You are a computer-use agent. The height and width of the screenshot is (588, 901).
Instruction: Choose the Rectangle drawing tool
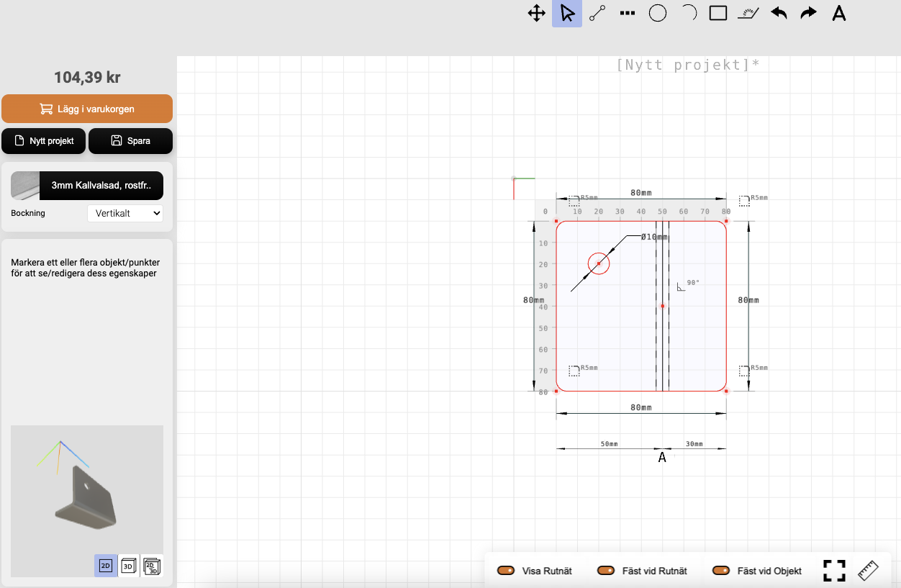click(x=718, y=14)
